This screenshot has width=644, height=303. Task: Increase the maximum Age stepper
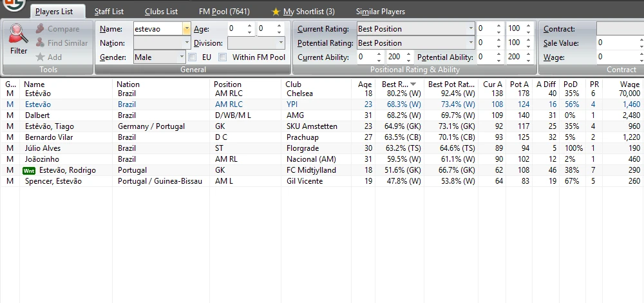tap(279, 26)
